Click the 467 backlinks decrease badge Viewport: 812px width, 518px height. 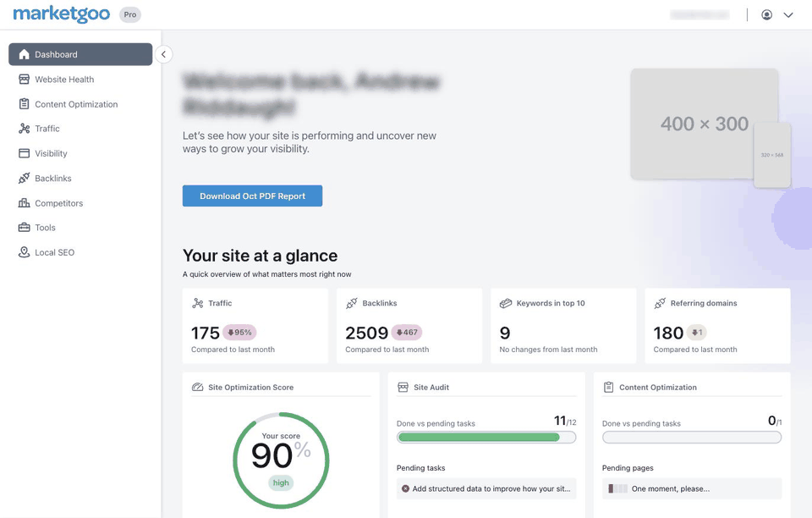coord(407,333)
